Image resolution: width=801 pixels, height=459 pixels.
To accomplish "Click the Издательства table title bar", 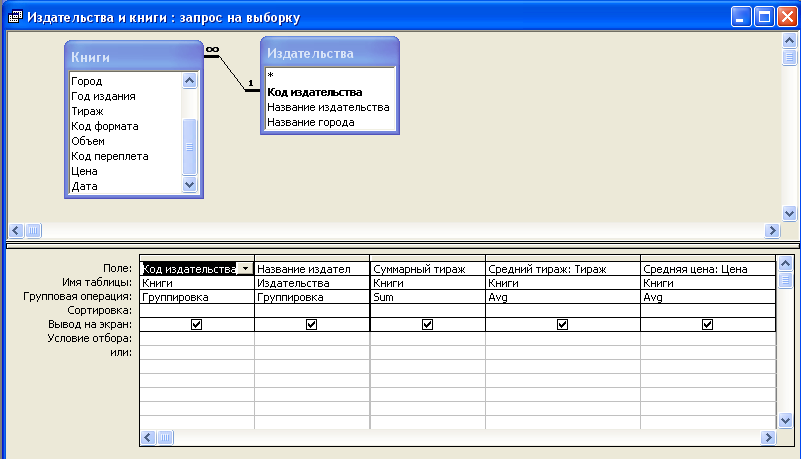I will tap(330, 53).
